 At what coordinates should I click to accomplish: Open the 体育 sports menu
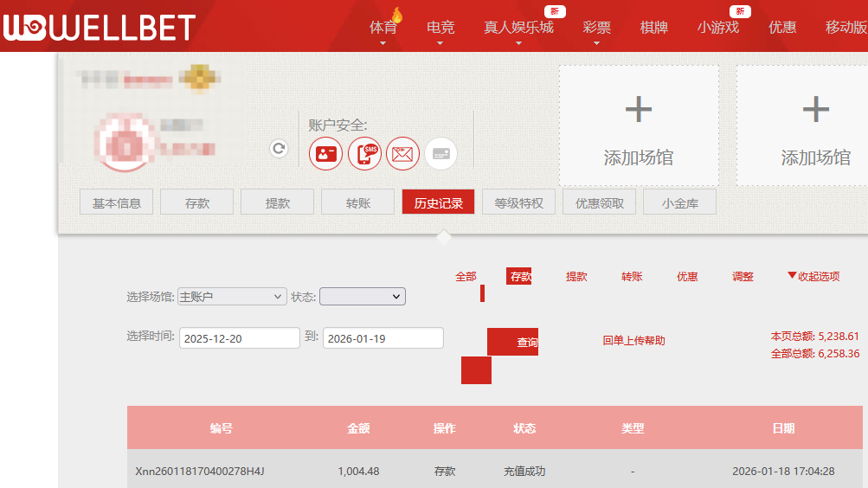383,27
